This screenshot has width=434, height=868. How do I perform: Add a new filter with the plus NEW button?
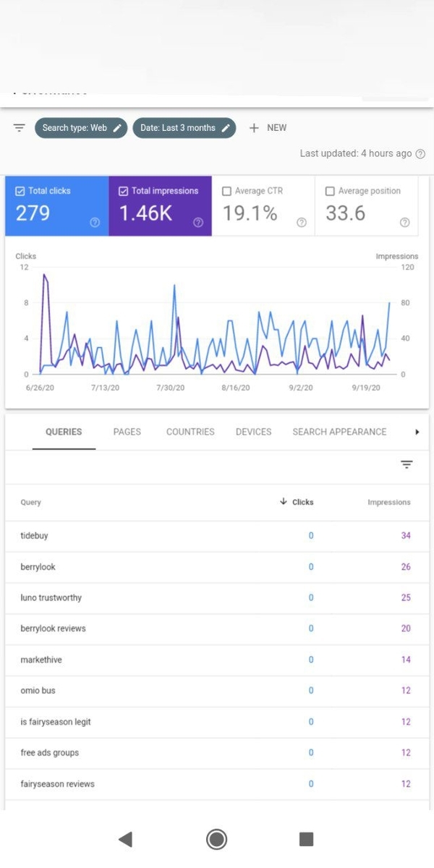268,128
